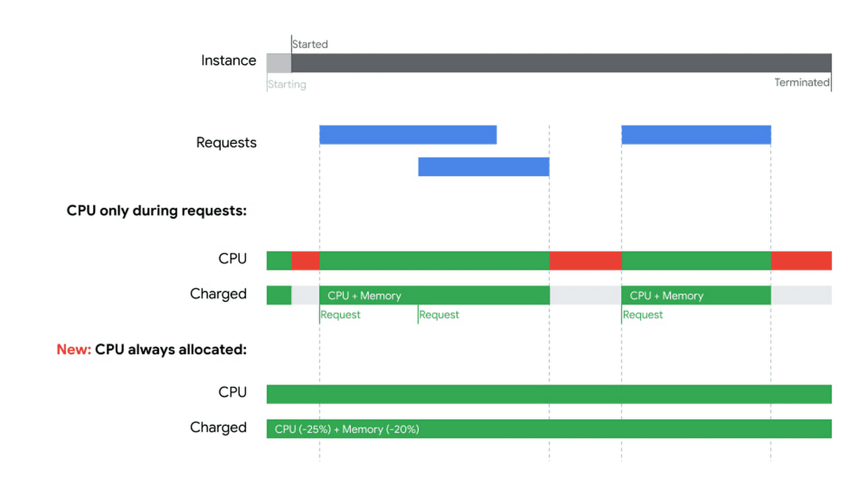Click the "CPU always allocated:" heading text
The height and width of the screenshot is (488, 868).
tap(171, 350)
